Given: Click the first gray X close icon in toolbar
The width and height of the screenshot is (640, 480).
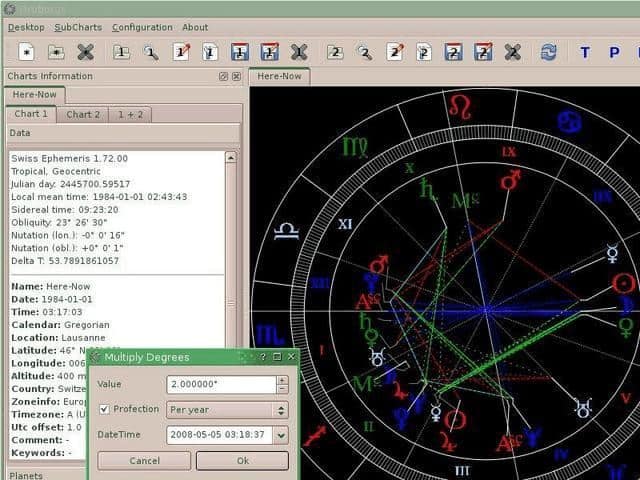Looking at the screenshot, I should pos(85,52).
